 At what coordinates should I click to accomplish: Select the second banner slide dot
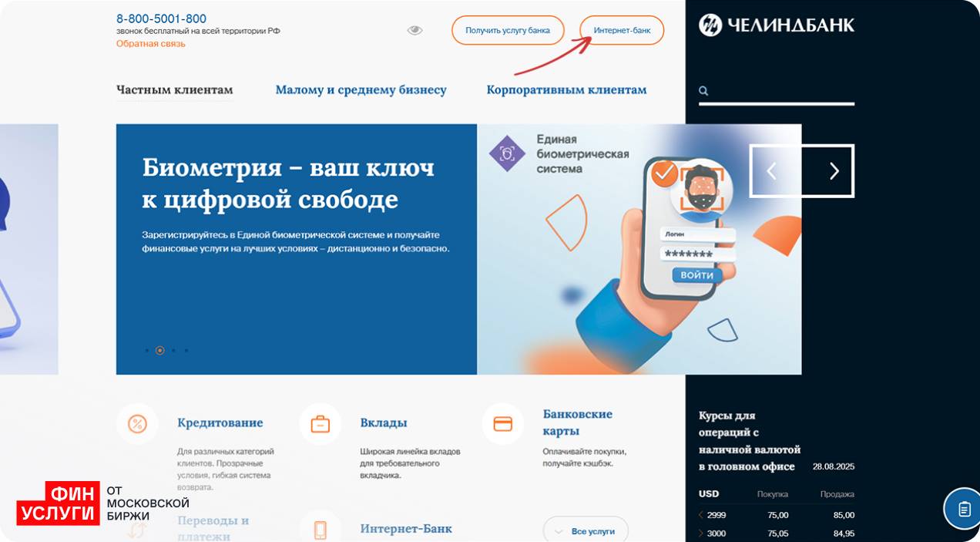click(x=159, y=350)
